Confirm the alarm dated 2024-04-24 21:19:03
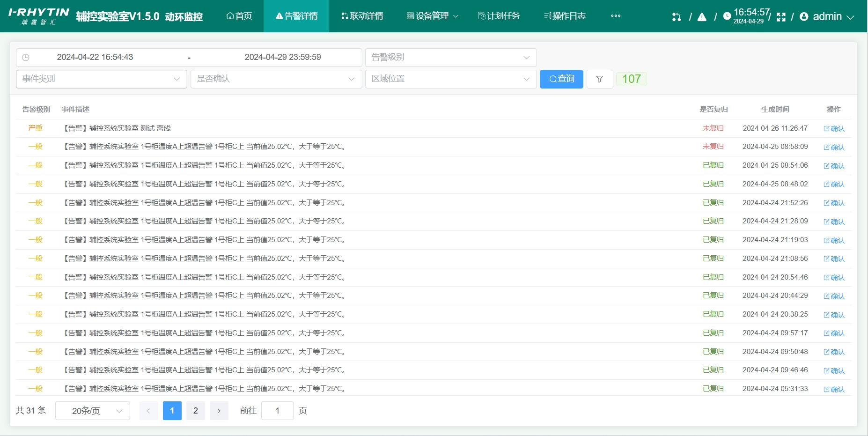The height and width of the screenshot is (436, 868). [834, 241]
